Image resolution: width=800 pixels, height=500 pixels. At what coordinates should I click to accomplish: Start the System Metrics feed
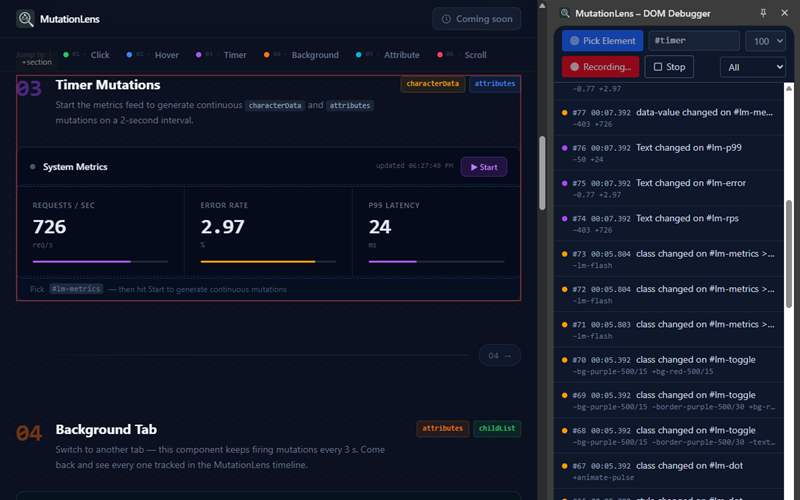(484, 167)
